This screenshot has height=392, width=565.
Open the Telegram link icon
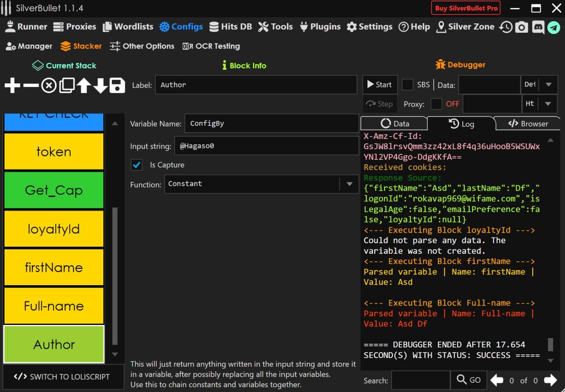[x=554, y=27]
